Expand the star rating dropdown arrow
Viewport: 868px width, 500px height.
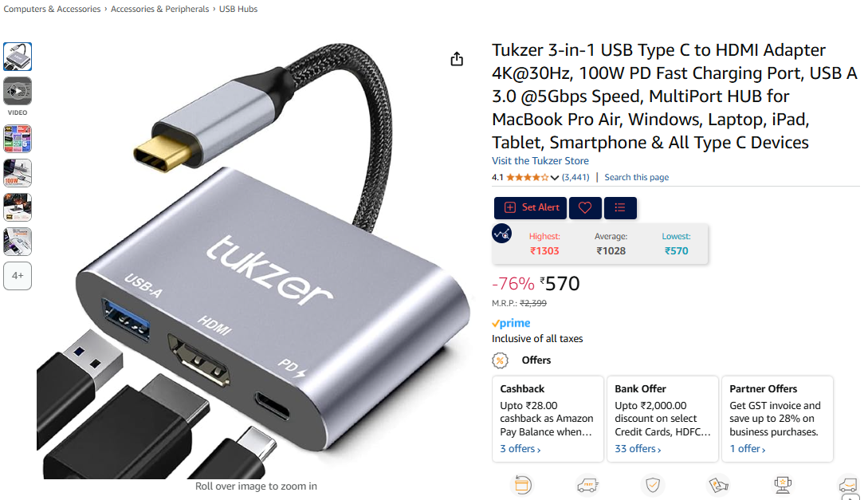554,178
